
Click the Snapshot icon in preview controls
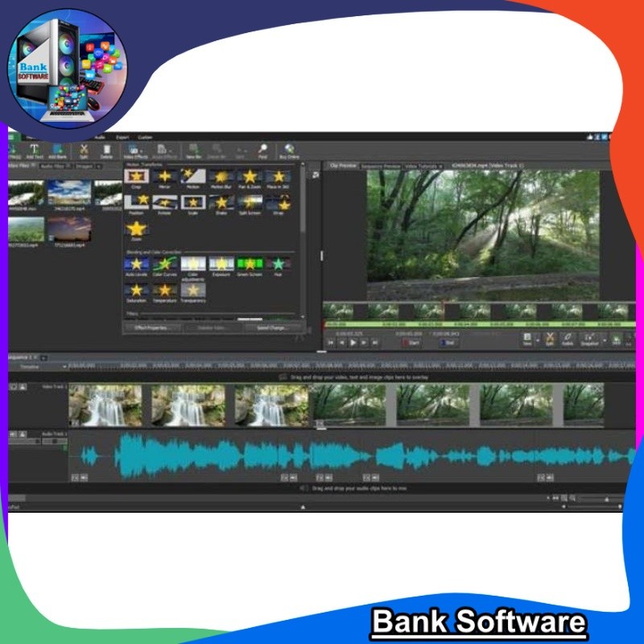(589, 339)
